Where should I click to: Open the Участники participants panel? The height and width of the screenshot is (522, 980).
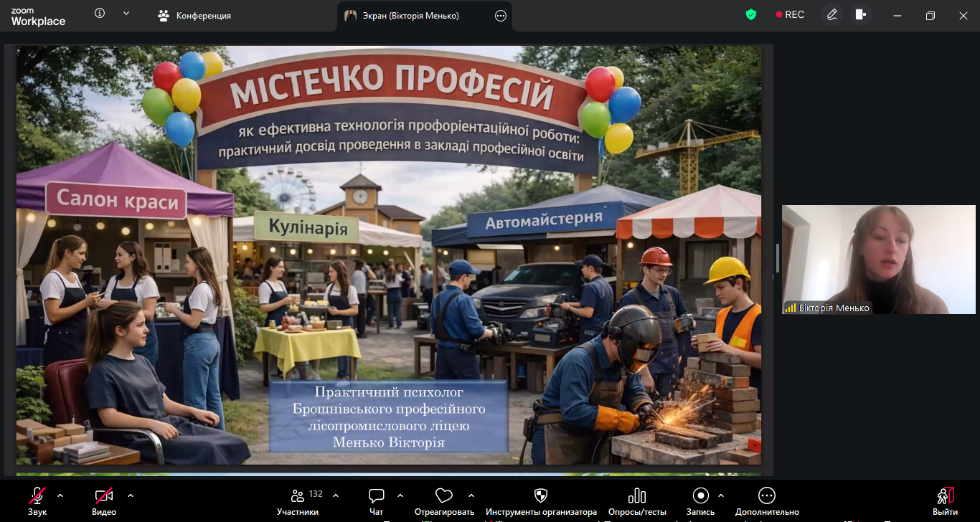pos(298,500)
